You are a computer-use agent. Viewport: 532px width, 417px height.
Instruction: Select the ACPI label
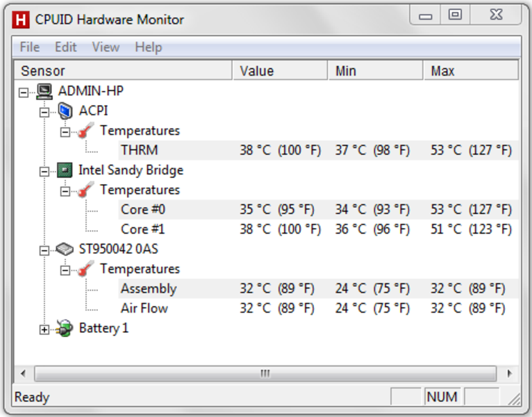coord(93,111)
